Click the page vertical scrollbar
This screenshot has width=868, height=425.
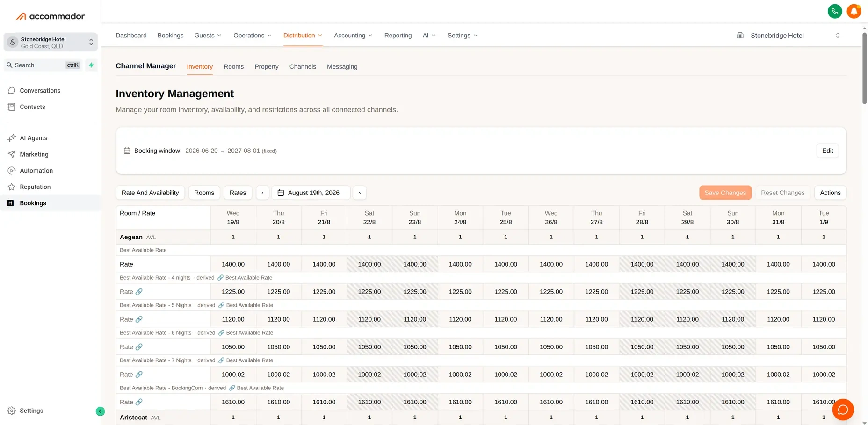coord(864,68)
